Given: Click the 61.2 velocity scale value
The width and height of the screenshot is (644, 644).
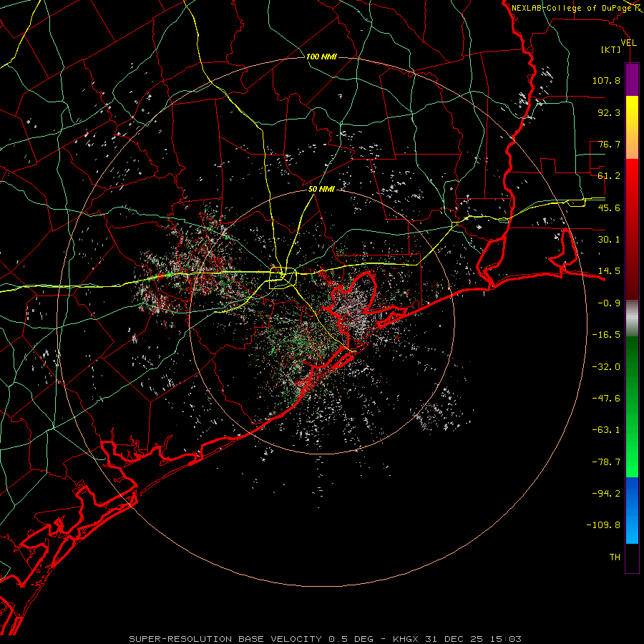Looking at the screenshot, I should (x=609, y=176).
